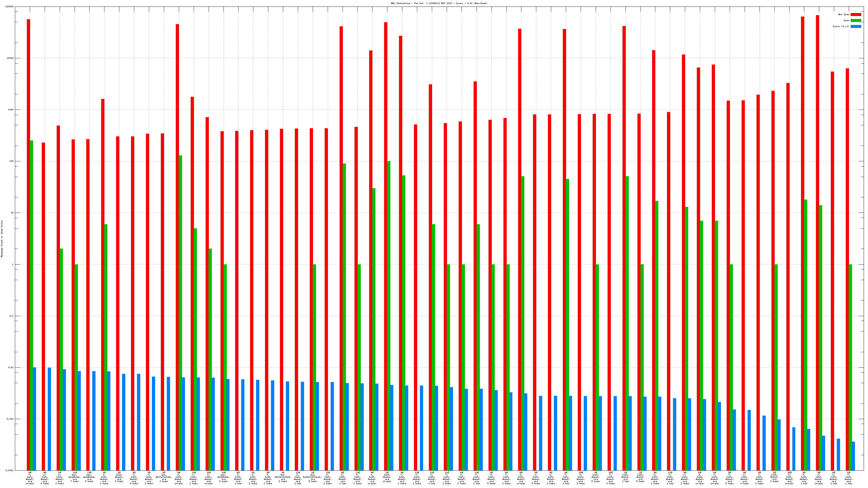Click the 100000 y-axis tick label

pyautogui.click(x=10, y=7)
